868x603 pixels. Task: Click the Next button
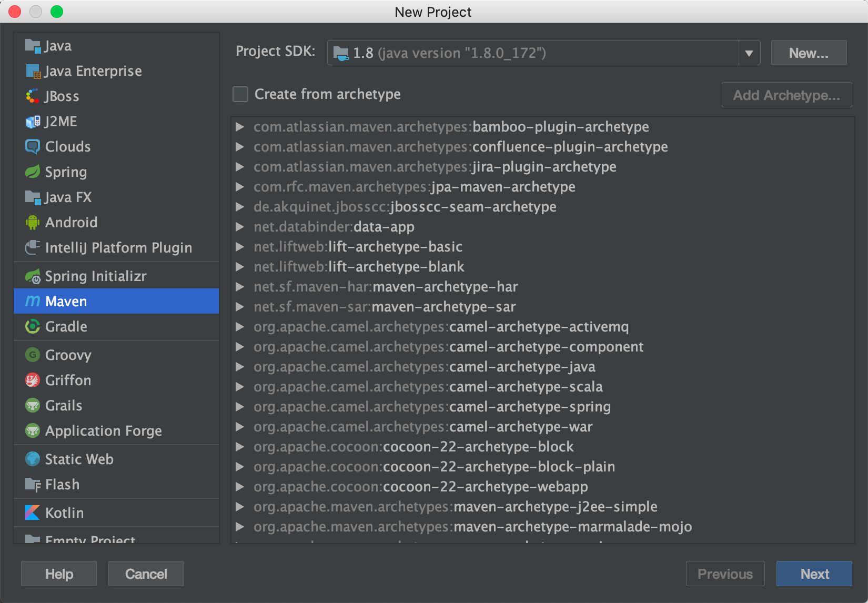pos(814,574)
